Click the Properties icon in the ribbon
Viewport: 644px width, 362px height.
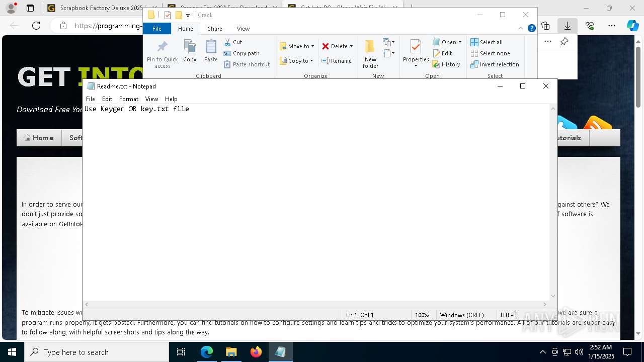click(x=416, y=47)
